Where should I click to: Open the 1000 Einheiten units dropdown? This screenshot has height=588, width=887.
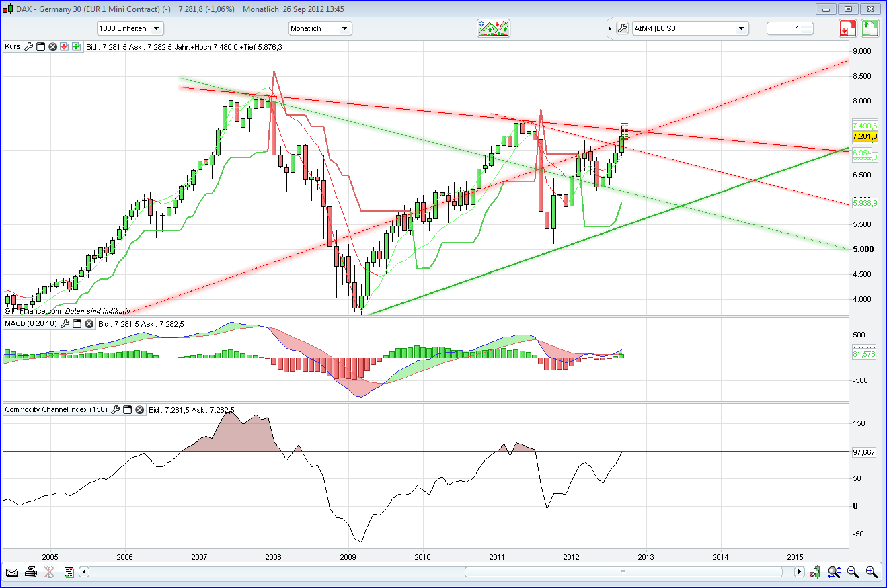(130, 28)
